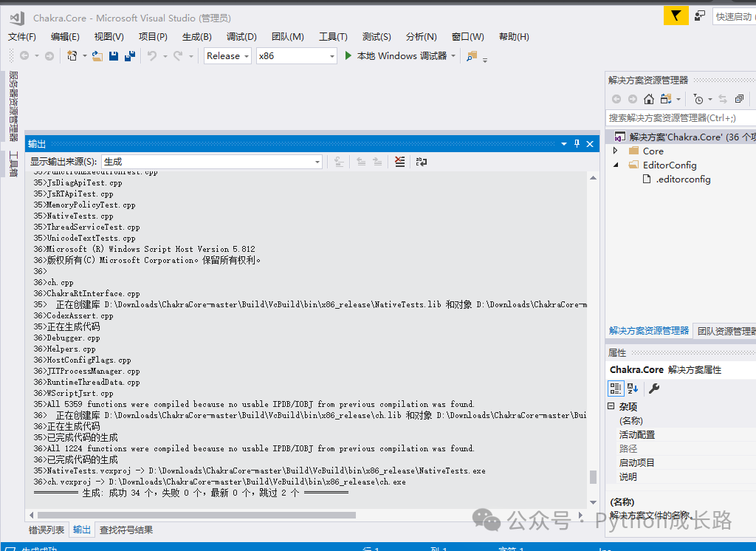Image resolution: width=756 pixels, height=551 pixels.
Task: Clear all output with the red X icon
Action: point(399,162)
